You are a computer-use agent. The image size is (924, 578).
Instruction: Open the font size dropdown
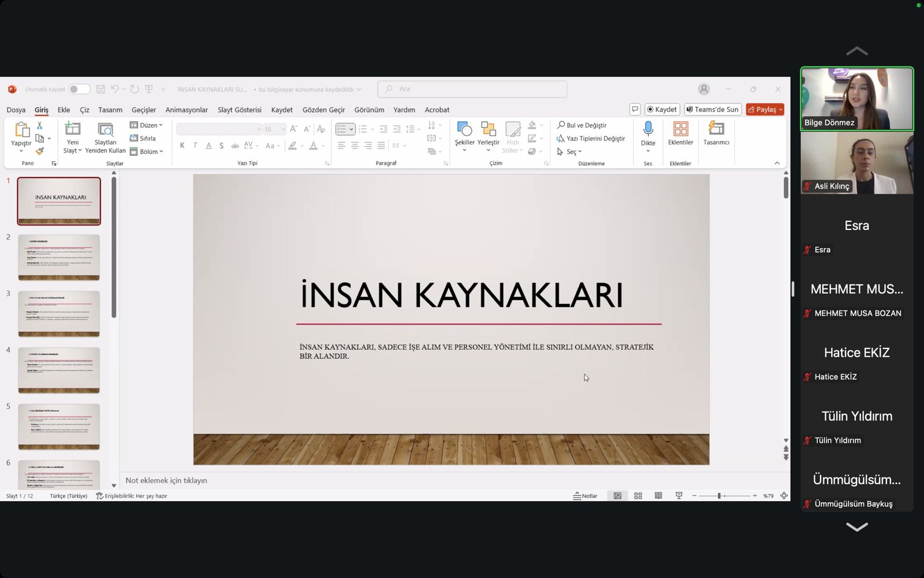pyautogui.click(x=283, y=129)
